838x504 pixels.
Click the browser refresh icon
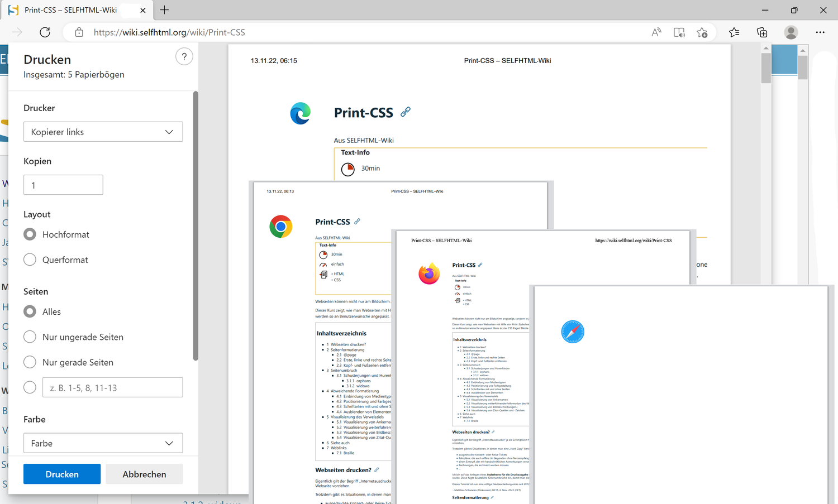pyautogui.click(x=45, y=32)
